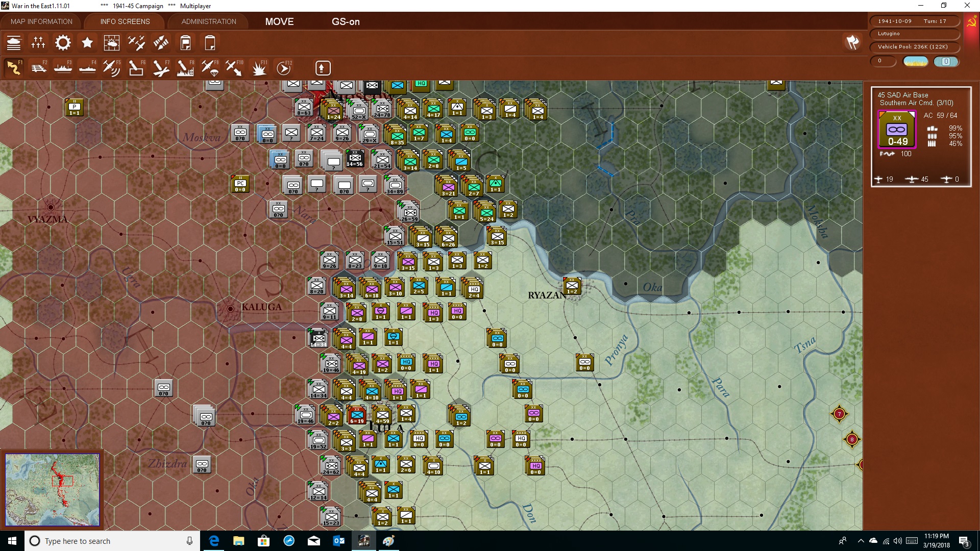Open File Explorer from the taskbar
This screenshot has width=980, height=551.
(x=238, y=541)
